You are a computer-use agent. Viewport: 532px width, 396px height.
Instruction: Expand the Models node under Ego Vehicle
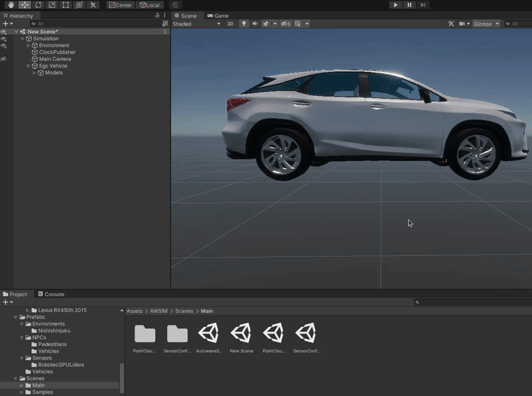(35, 73)
